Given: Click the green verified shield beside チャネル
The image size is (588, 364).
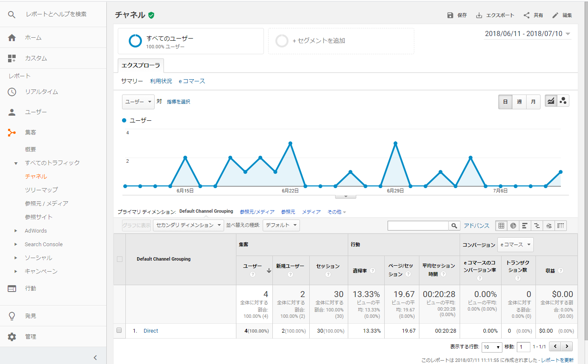Looking at the screenshot, I should point(151,15).
